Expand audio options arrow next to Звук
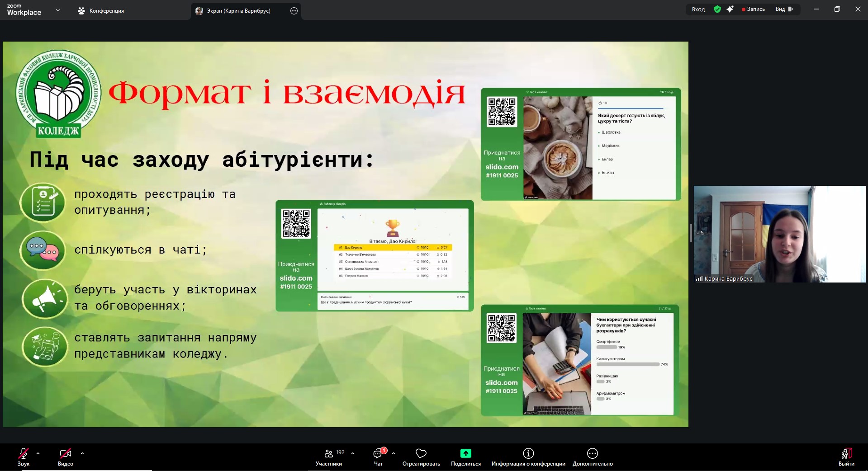 (x=38, y=453)
